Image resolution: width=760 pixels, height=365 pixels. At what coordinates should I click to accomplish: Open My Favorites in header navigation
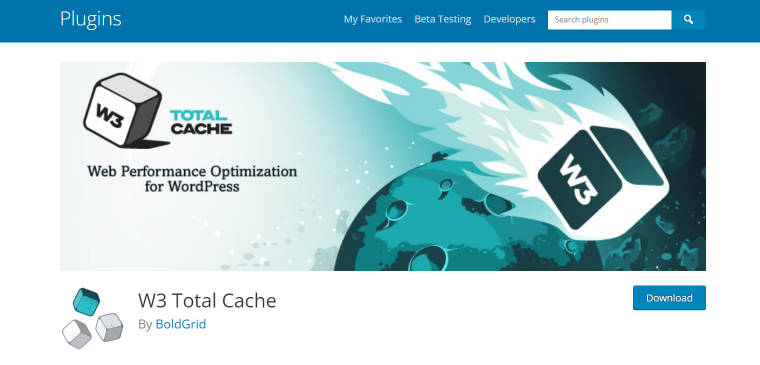point(373,19)
